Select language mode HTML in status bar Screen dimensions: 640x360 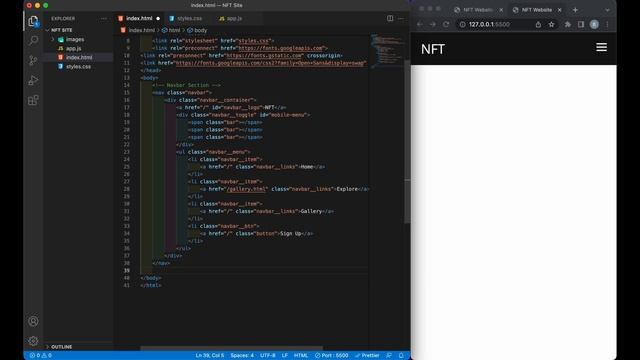click(301, 356)
